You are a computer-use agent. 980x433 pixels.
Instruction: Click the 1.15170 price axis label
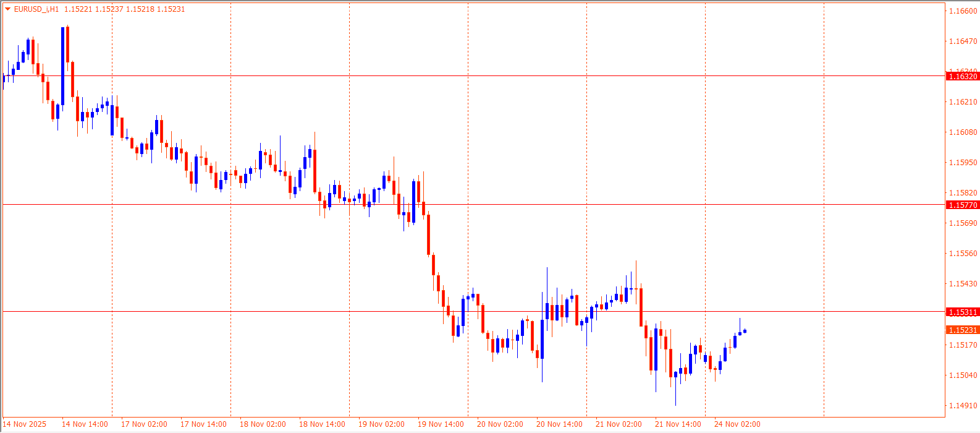point(964,345)
